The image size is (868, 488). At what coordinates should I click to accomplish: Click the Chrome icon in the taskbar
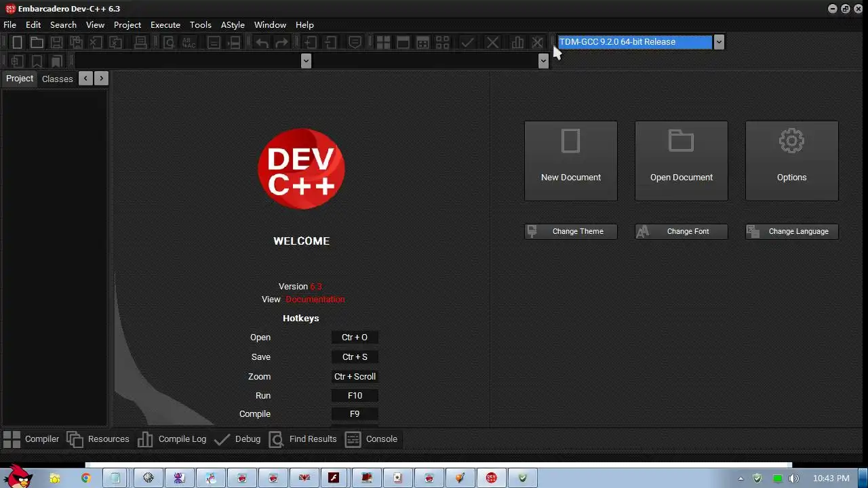click(x=86, y=478)
